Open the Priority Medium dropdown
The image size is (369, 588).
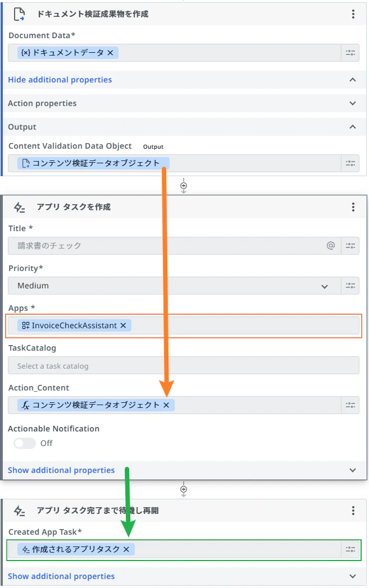click(x=175, y=286)
